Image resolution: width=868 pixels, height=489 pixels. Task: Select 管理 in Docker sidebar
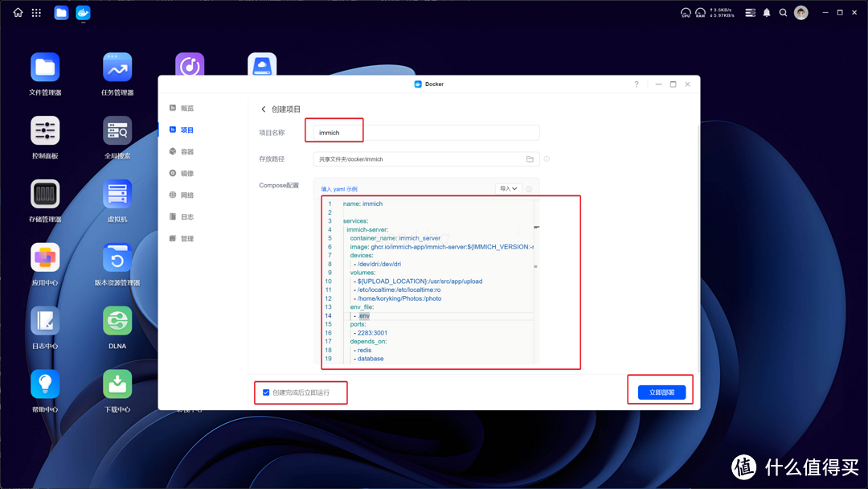point(187,238)
